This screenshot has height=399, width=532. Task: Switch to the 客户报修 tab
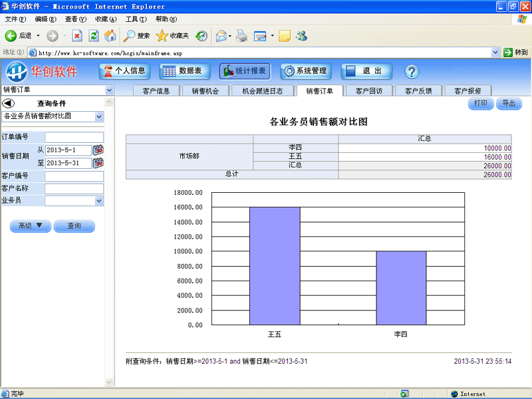coord(467,91)
